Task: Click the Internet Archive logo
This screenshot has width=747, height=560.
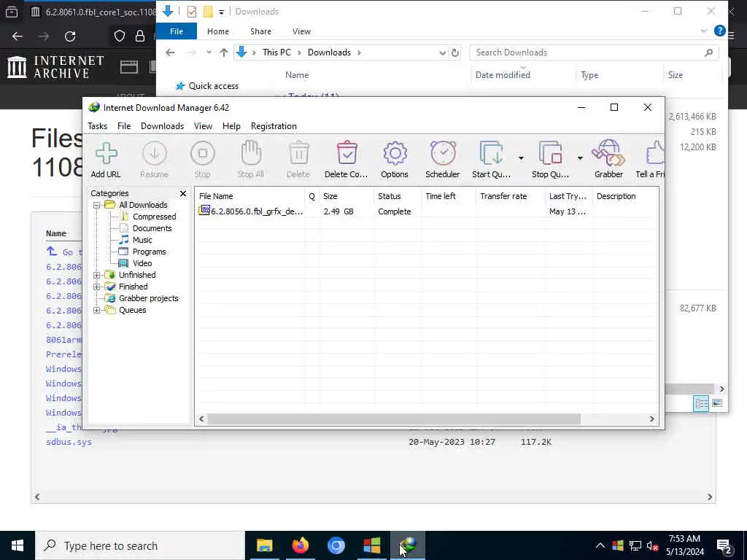Action: tap(55, 67)
